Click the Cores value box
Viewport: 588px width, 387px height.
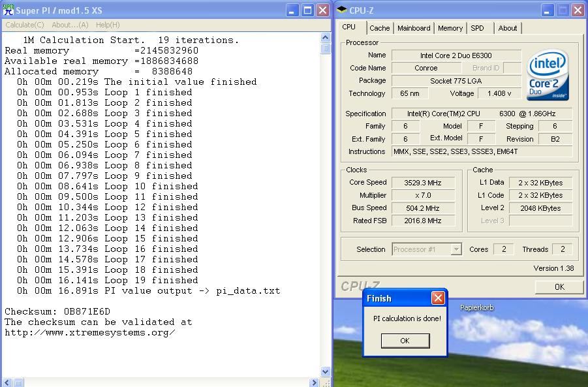[504, 249]
